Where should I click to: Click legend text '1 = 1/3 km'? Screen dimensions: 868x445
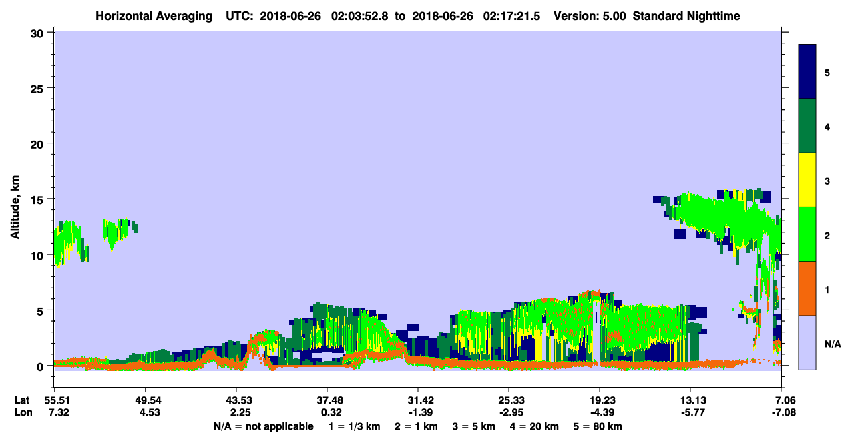[353, 426]
